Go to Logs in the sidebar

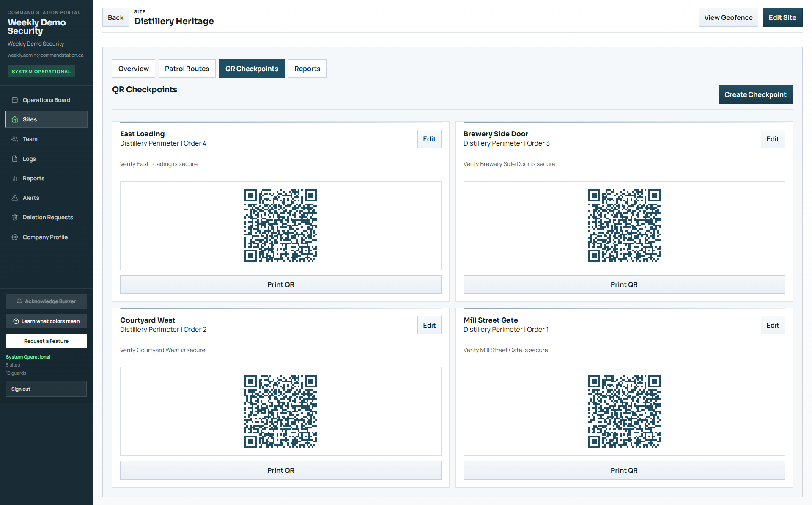pos(47,159)
